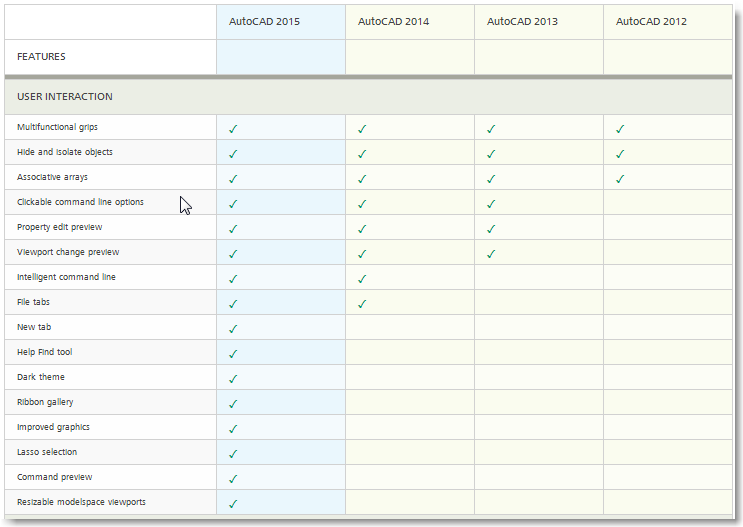Click AutoCAD 2015 checkmark for Help Find tool
743x527 pixels.
pyautogui.click(x=233, y=354)
